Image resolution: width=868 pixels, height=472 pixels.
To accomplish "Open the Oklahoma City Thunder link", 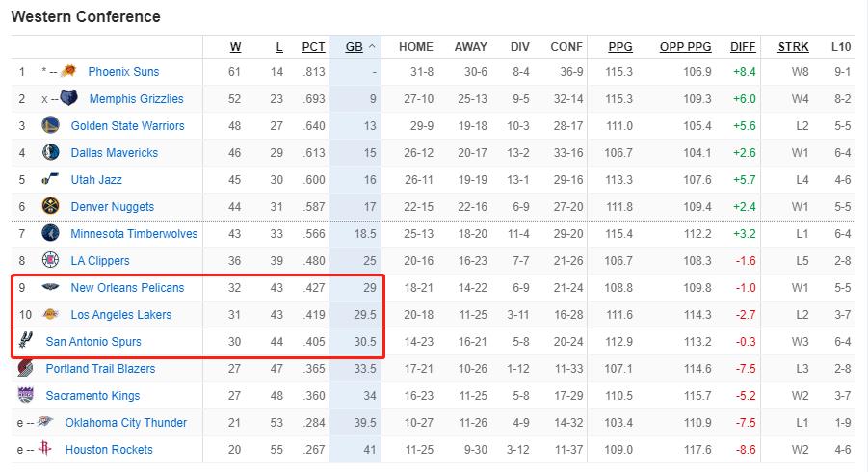I will pos(126,422).
